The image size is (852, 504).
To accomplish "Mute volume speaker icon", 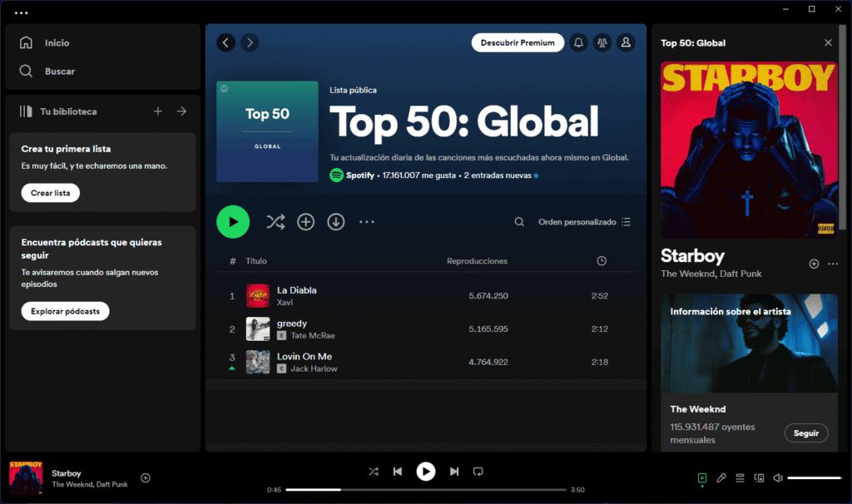I will (x=778, y=478).
